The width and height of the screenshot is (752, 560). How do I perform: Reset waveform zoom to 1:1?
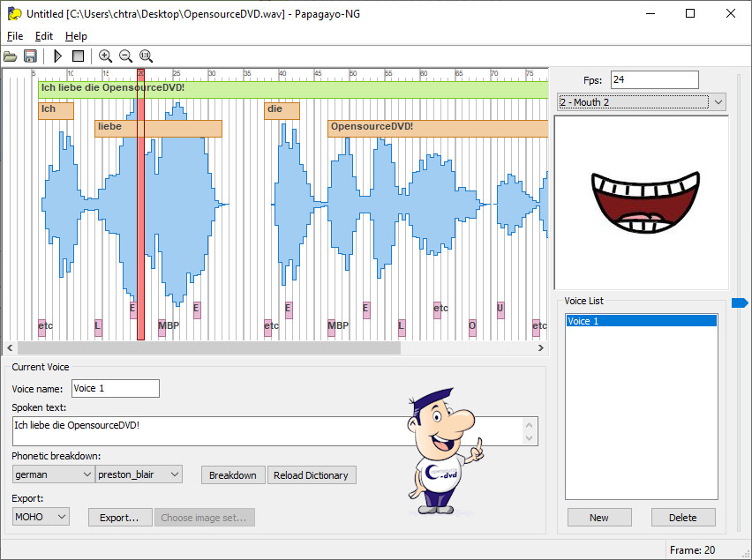pos(146,56)
